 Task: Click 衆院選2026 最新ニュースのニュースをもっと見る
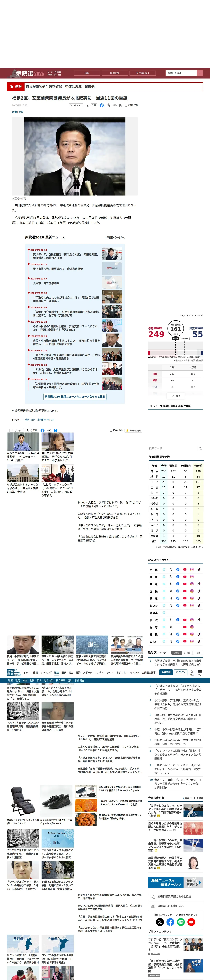(75, 396)
